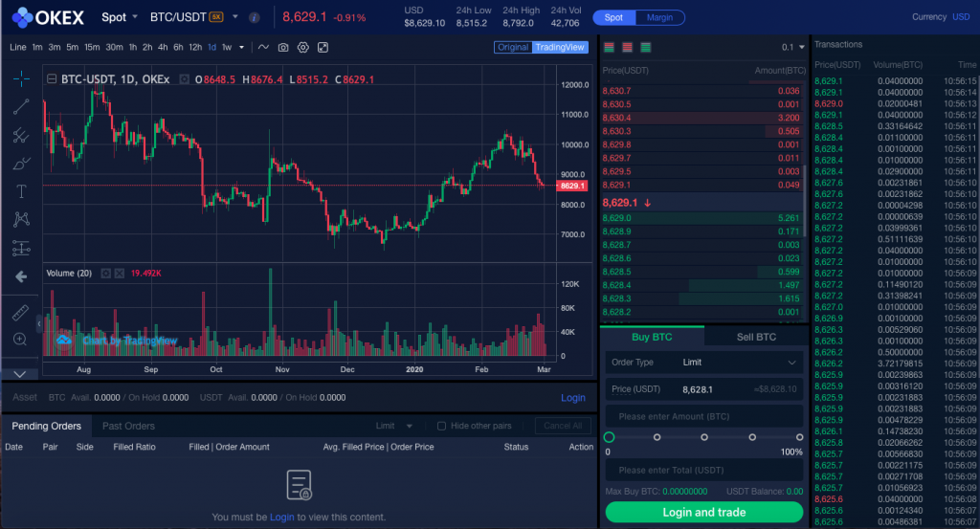This screenshot has width=980, height=529.
Task: Set amount slider to 50 percent
Action: [x=704, y=437]
